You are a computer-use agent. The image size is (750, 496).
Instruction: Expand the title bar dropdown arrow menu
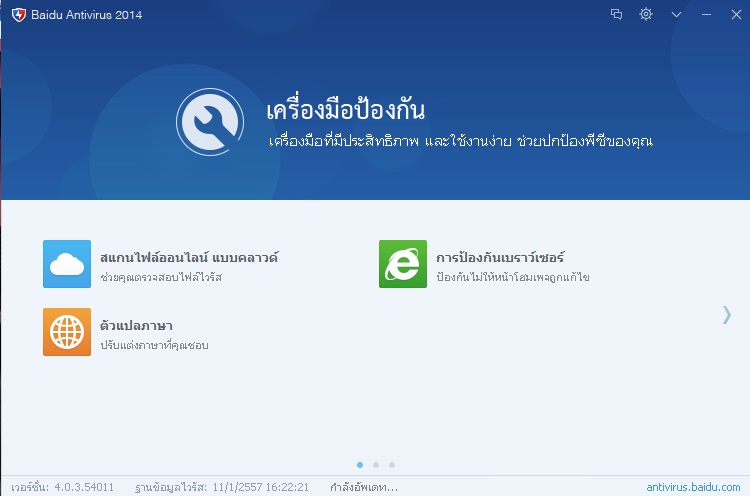[x=676, y=15]
